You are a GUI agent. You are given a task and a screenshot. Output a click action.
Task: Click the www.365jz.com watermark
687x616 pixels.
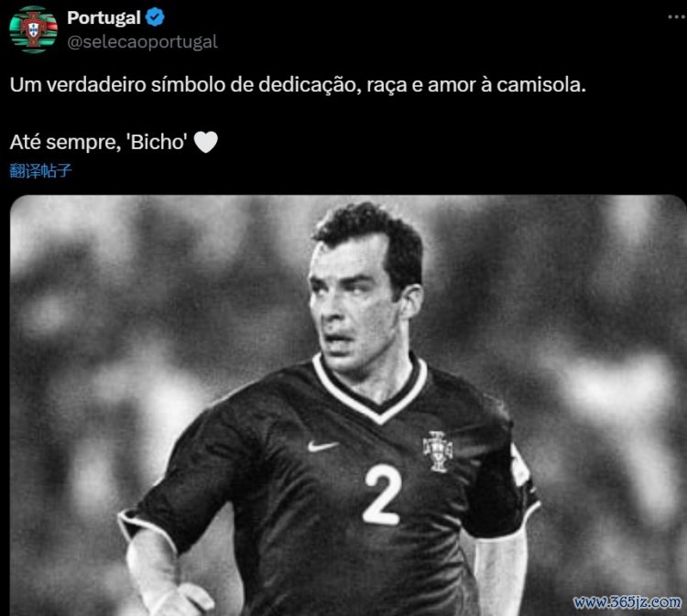627,602
